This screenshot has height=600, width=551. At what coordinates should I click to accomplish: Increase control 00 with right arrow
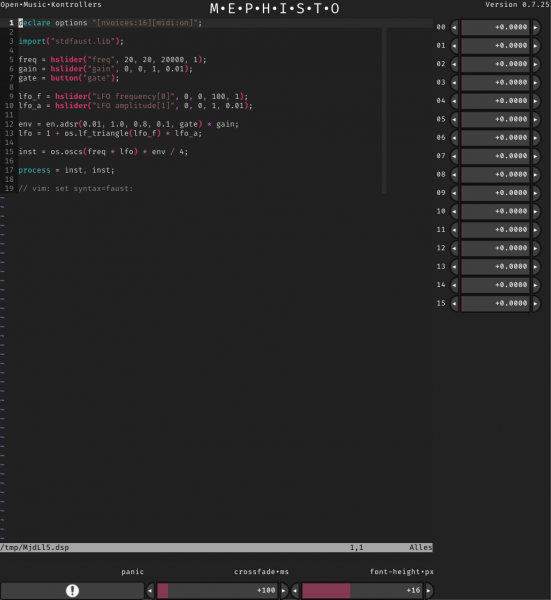coord(536,27)
